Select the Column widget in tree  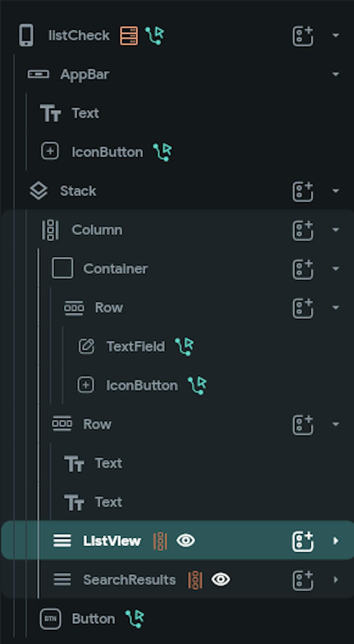coord(97,230)
